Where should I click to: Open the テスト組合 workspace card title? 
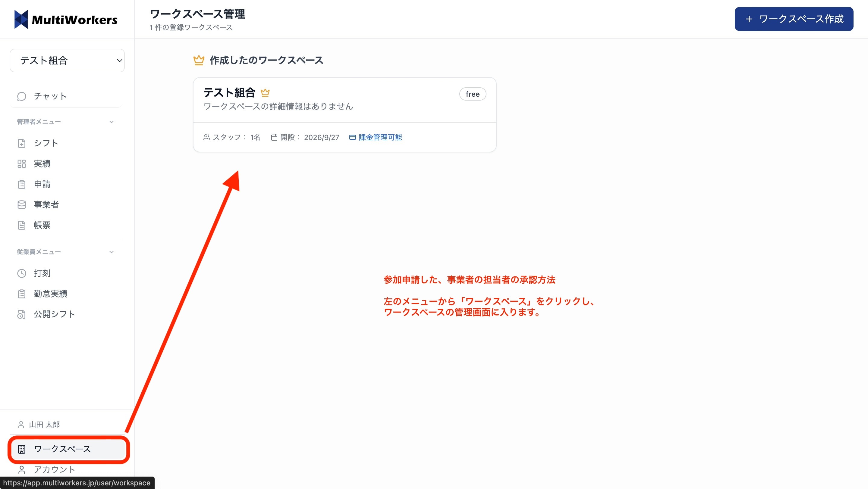pos(229,92)
